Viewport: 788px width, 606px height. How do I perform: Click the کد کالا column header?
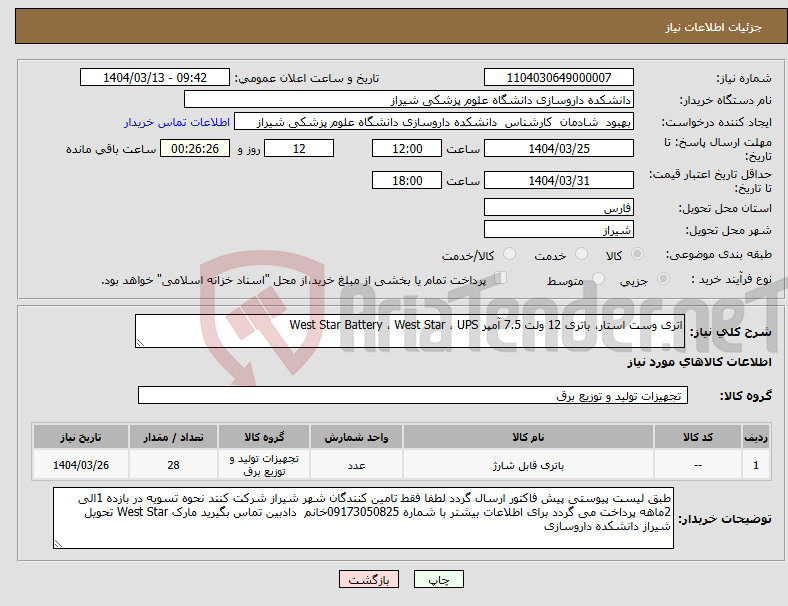(x=698, y=437)
